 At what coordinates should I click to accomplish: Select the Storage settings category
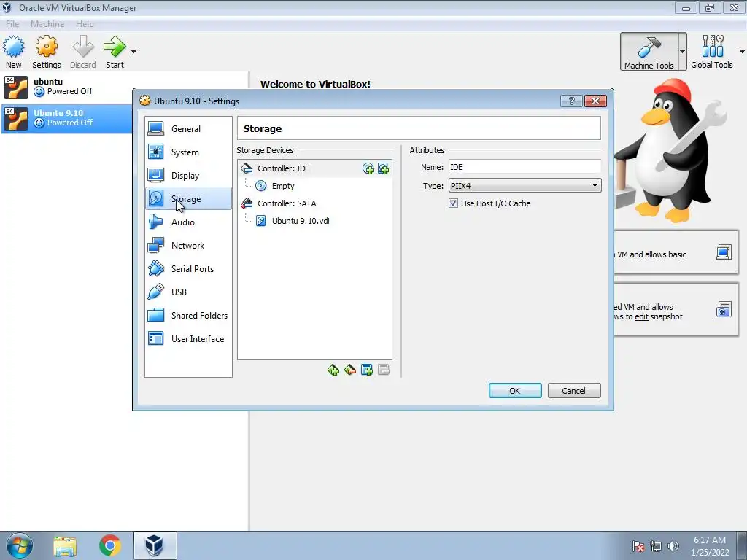click(188, 198)
